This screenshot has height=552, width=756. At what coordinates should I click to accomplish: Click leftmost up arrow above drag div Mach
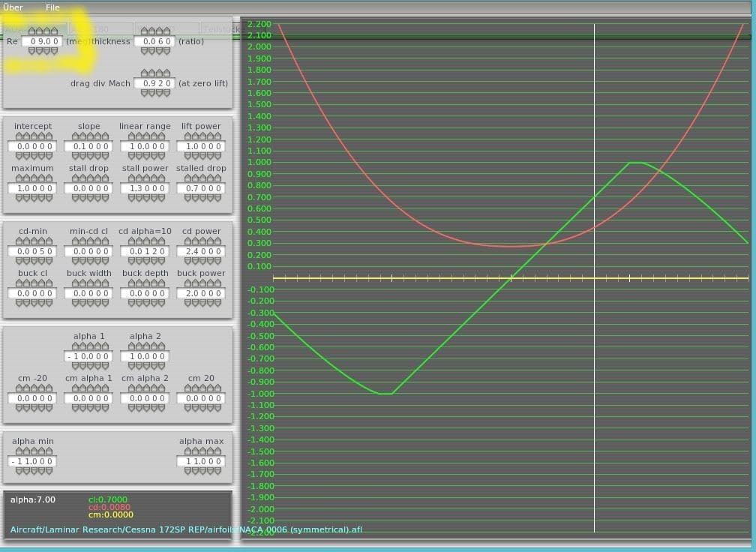tap(144, 73)
